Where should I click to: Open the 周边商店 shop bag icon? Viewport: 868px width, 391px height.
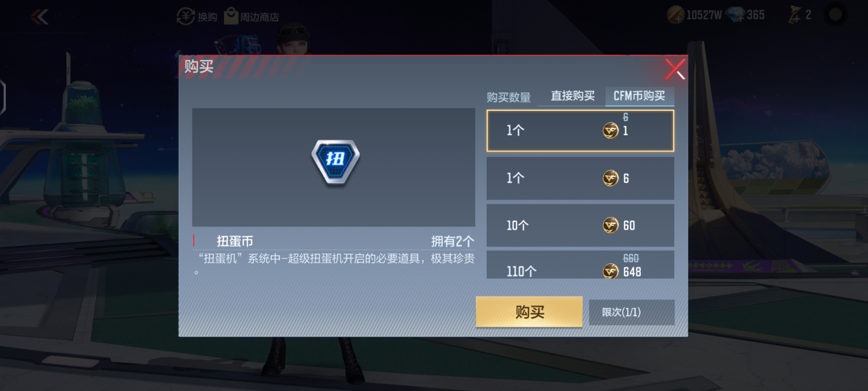pyautogui.click(x=231, y=16)
